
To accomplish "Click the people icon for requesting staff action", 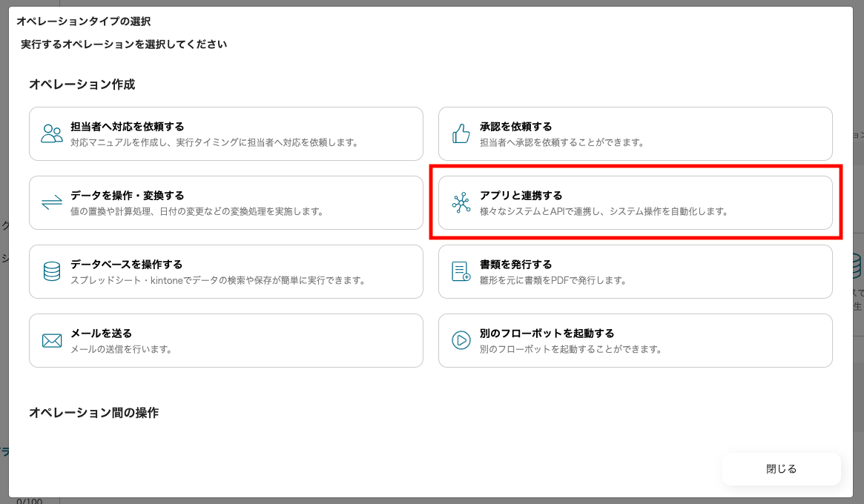I will [x=52, y=134].
